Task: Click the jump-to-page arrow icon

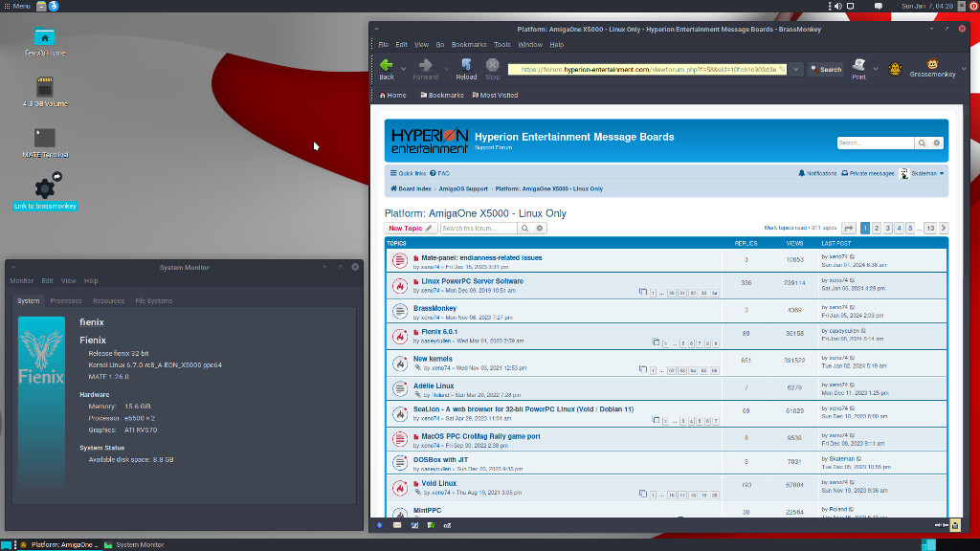Action: coord(849,229)
